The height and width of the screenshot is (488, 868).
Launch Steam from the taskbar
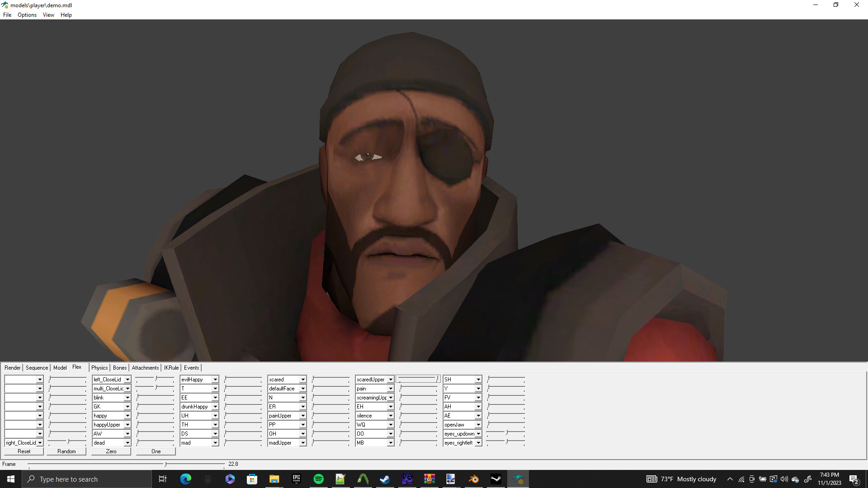coord(385,479)
